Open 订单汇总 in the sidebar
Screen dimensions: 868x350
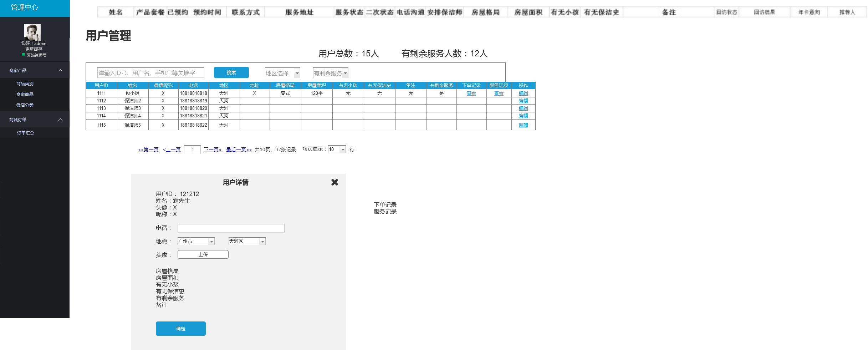point(26,133)
